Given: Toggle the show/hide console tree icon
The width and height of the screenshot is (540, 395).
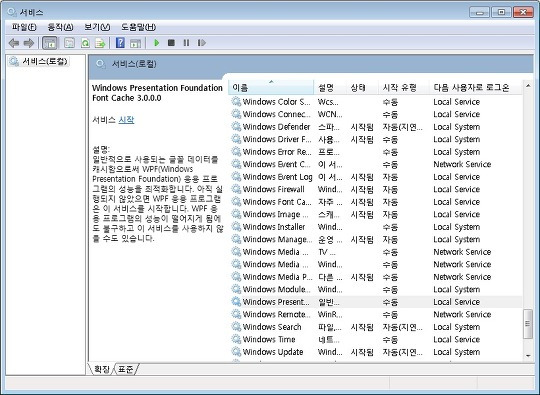Looking at the screenshot, I should click(50, 43).
